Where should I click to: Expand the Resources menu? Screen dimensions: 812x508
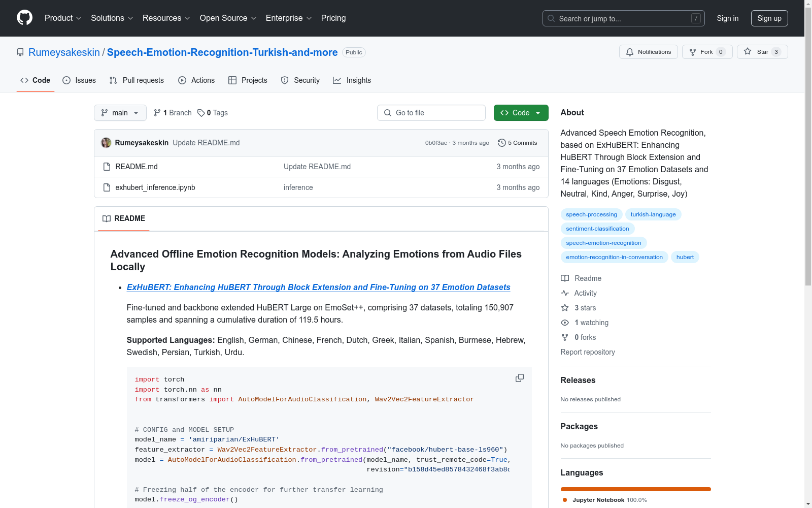(166, 18)
